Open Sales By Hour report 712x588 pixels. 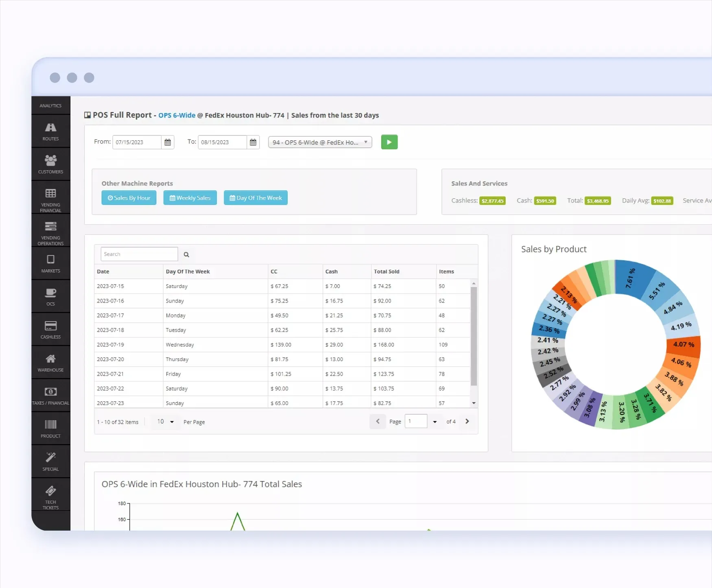[129, 198]
